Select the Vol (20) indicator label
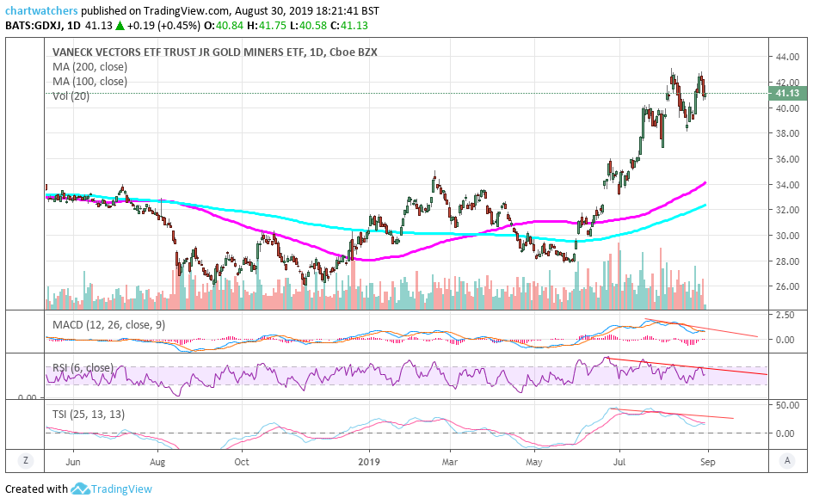Viewport: 813px width, 504px height. click(71, 96)
